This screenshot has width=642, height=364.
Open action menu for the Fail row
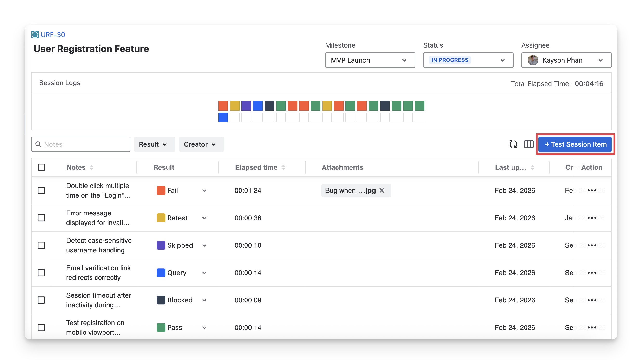coord(592,190)
